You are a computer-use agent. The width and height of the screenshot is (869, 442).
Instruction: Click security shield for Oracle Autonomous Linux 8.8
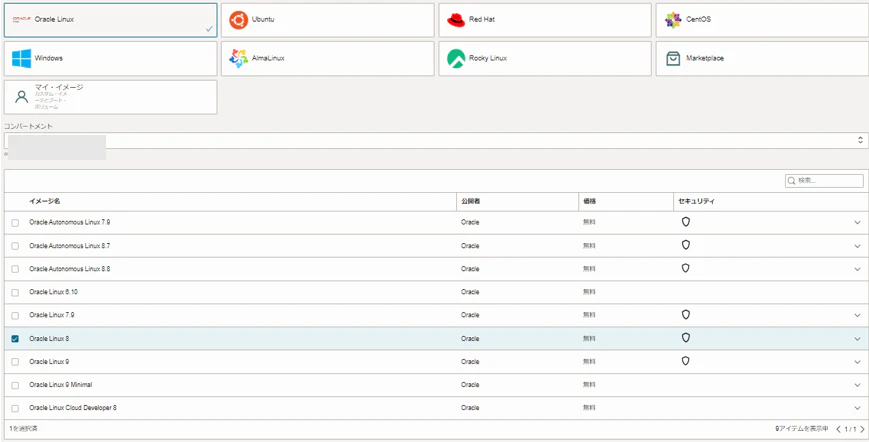(686, 268)
